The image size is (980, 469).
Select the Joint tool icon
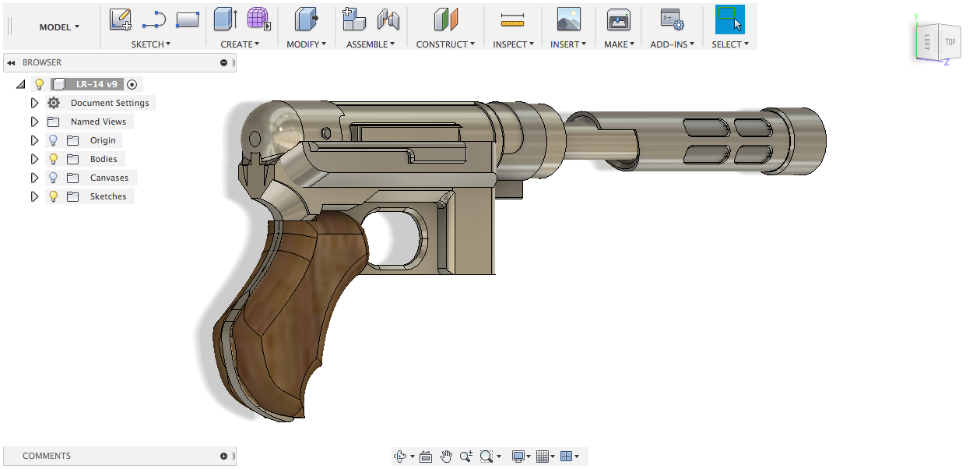click(388, 19)
